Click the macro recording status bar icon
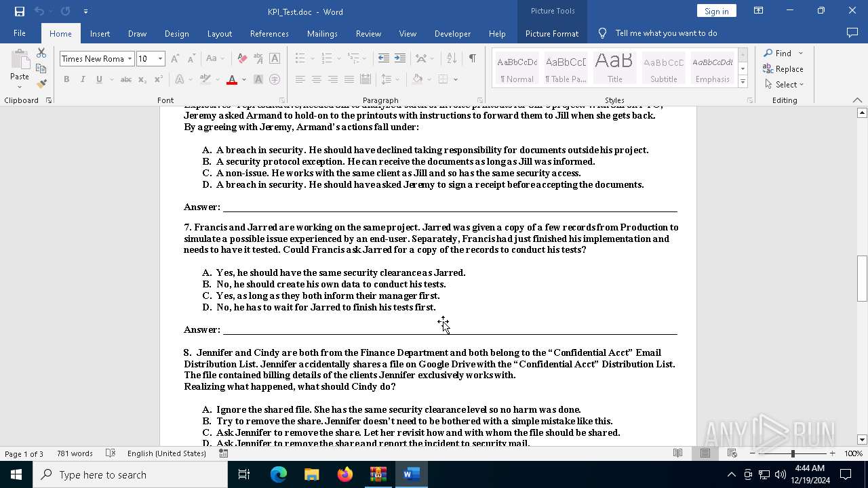Screen dimensions: 868x488 click(223, 453)
